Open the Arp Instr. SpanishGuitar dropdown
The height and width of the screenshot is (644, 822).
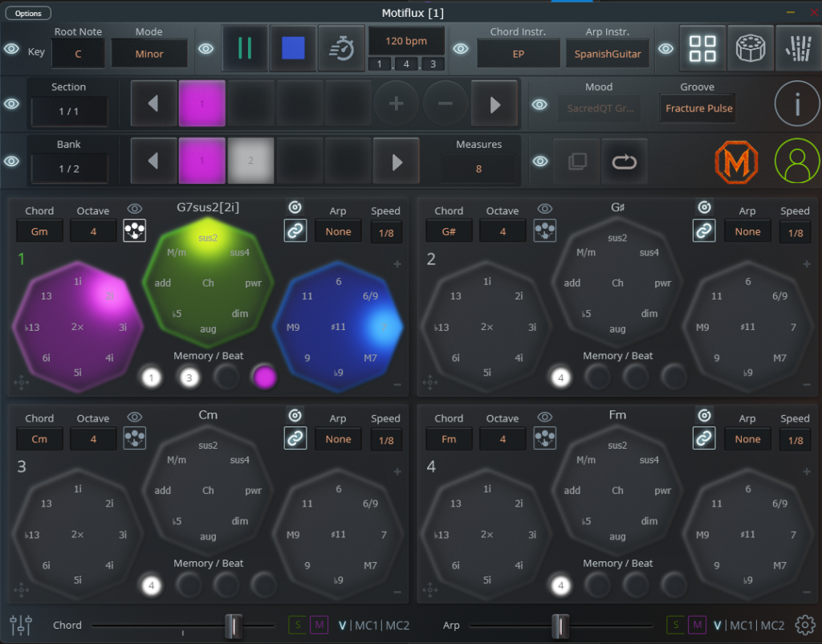(607, 54)
